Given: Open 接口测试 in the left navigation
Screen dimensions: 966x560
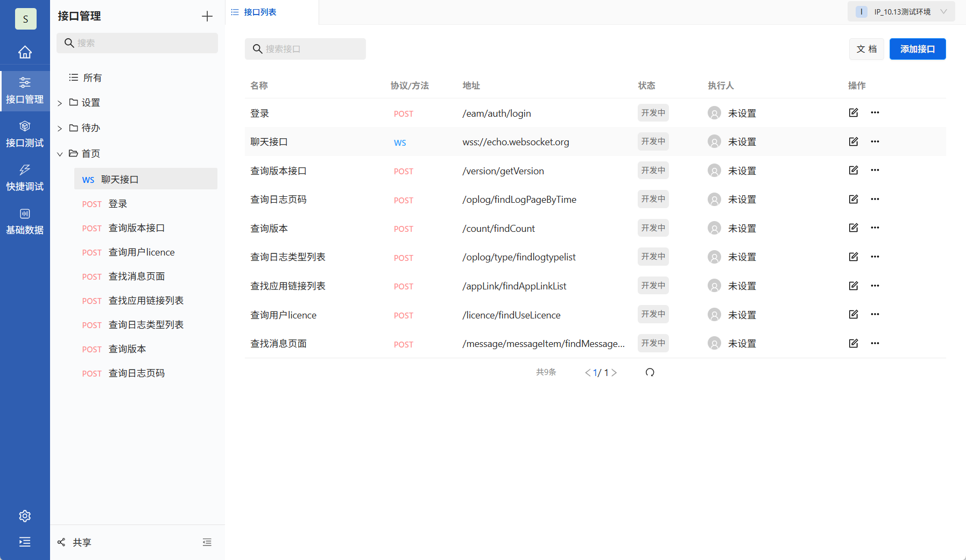Looking at the screenshot, I should 25,134.
